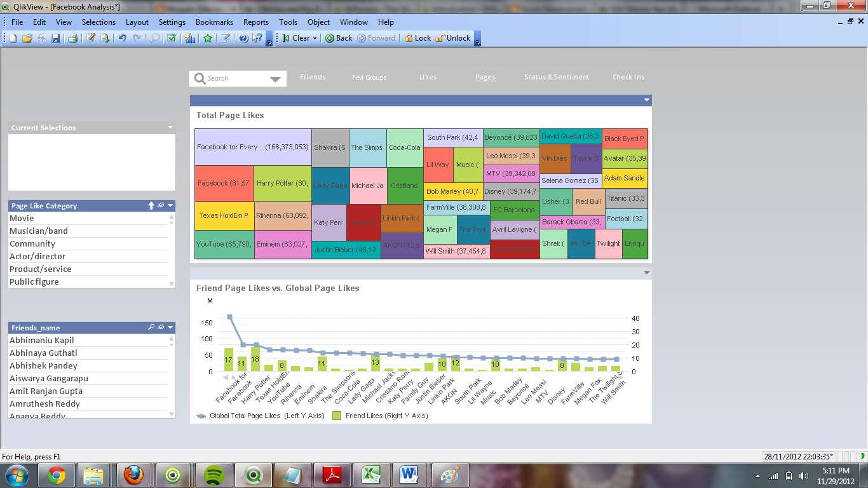868x488 pixels.
Task: Select Actor/director in Page Like Category
Action: (88, 256)
